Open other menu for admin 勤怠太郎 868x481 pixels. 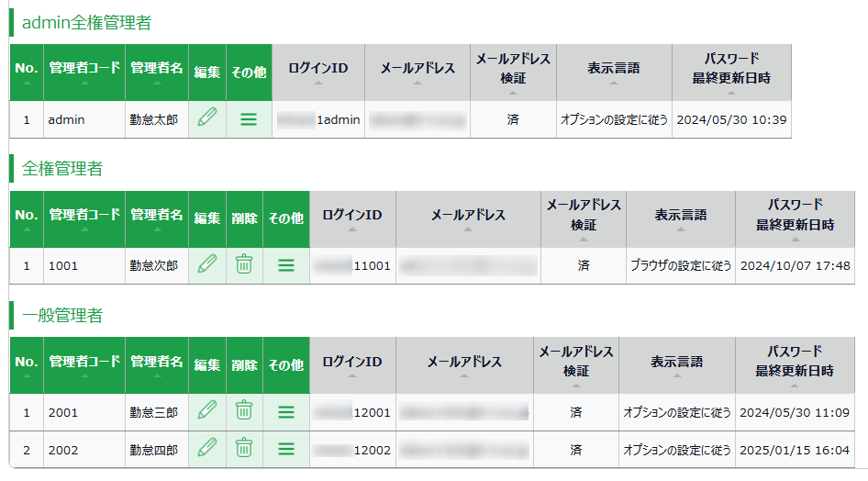click(x=249, y=119)
